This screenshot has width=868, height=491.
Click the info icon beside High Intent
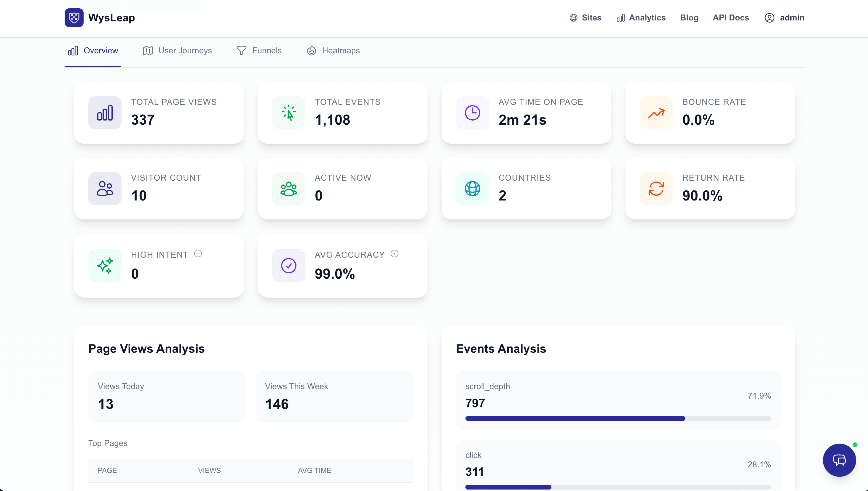tap(198, 253)
